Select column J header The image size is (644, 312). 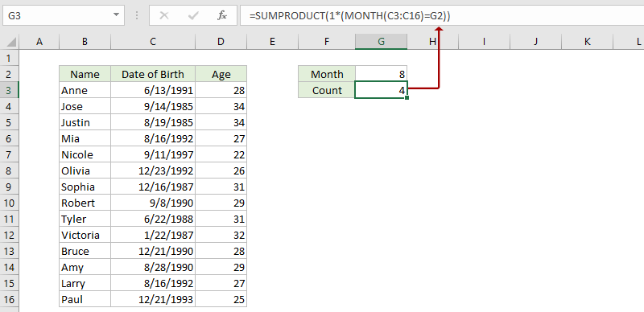[x=535, y=42]
